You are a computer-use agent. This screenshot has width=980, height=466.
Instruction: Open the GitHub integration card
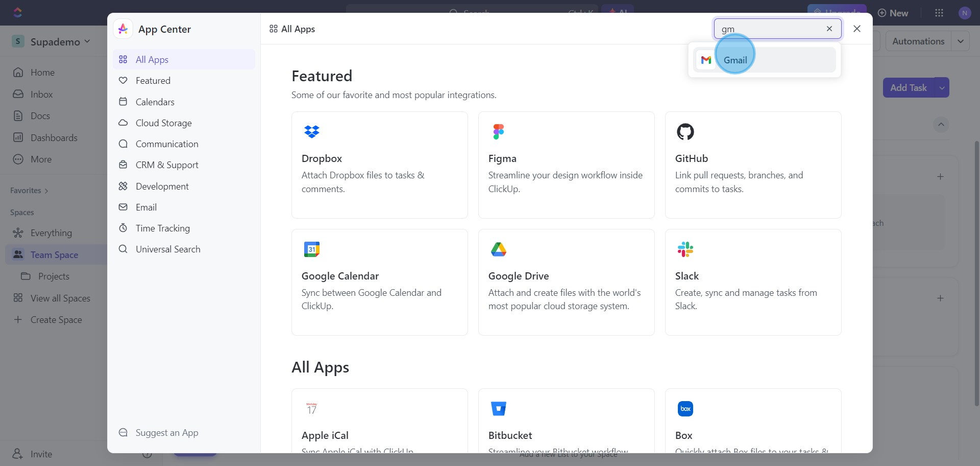pyautogui.click(x=753, y=165)
